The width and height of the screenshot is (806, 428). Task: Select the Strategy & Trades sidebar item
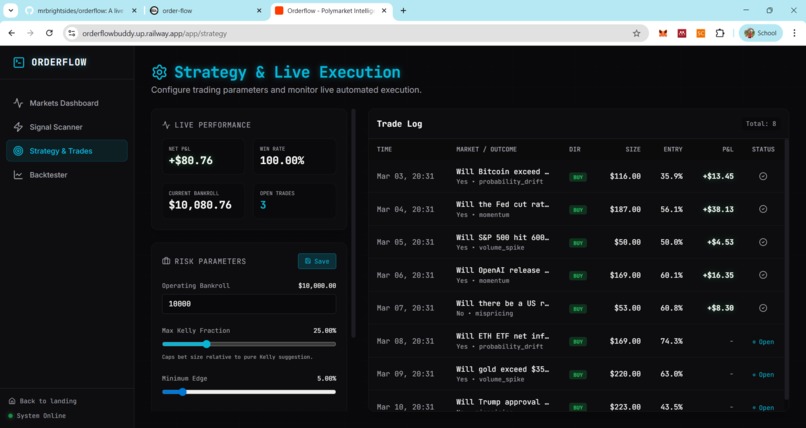coord(67,151)
